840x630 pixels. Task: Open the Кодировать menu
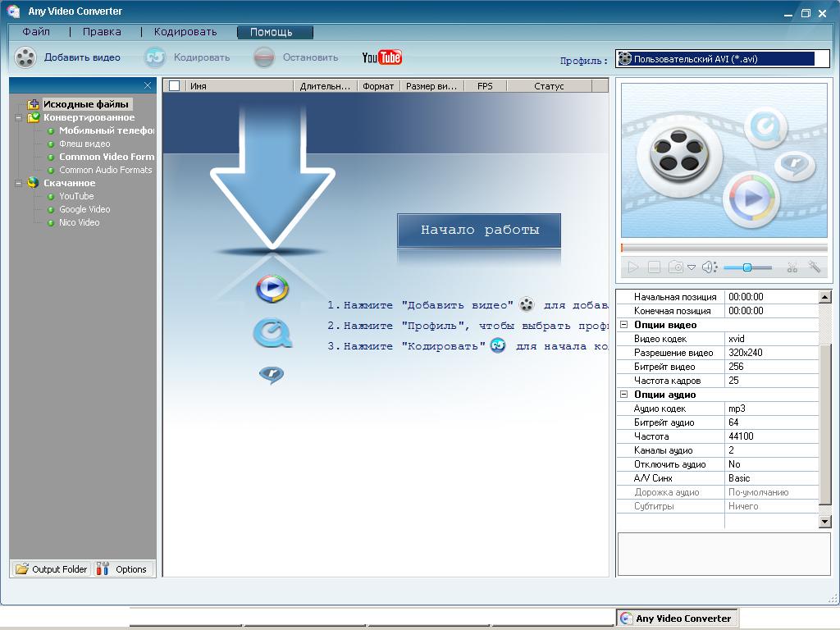(185, 32)
